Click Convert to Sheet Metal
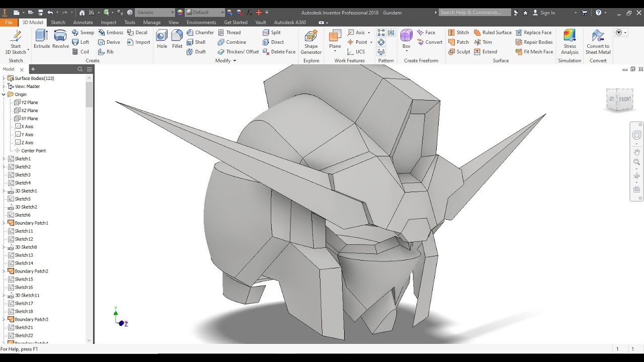 [598, 42]
